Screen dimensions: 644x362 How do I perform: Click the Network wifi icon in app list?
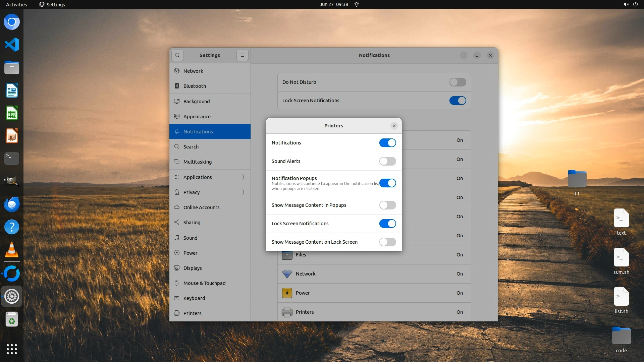pos(287,274)
